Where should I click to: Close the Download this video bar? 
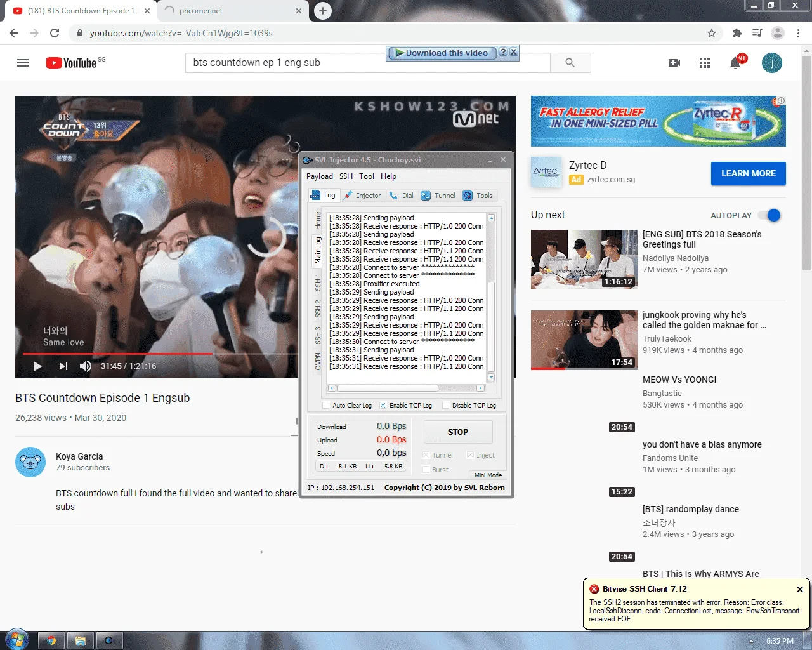514,52
